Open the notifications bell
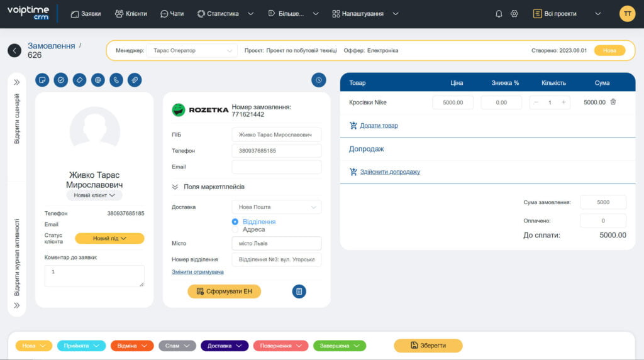The width and height of the screenshot is (644, 360). click(x=499, y=14)
